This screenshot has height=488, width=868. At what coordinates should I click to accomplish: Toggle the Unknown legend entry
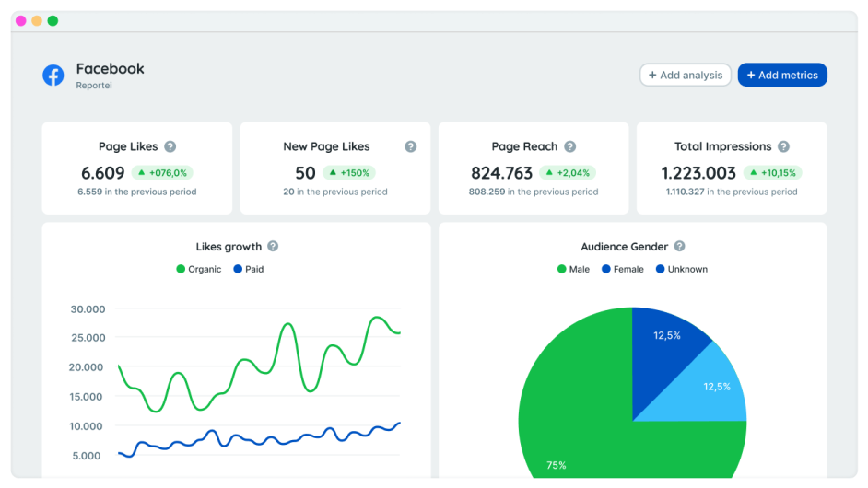682,269
